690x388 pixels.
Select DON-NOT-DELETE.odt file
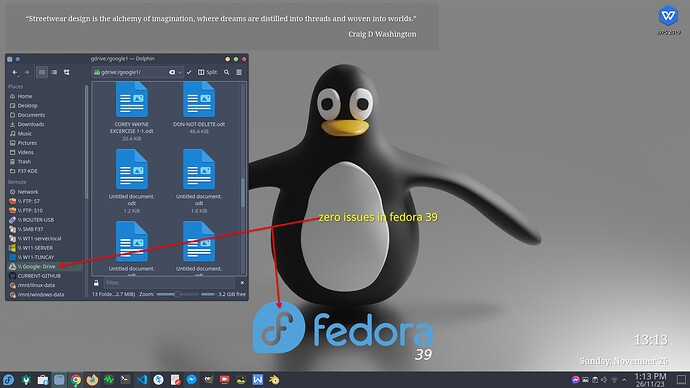(199, 108)
